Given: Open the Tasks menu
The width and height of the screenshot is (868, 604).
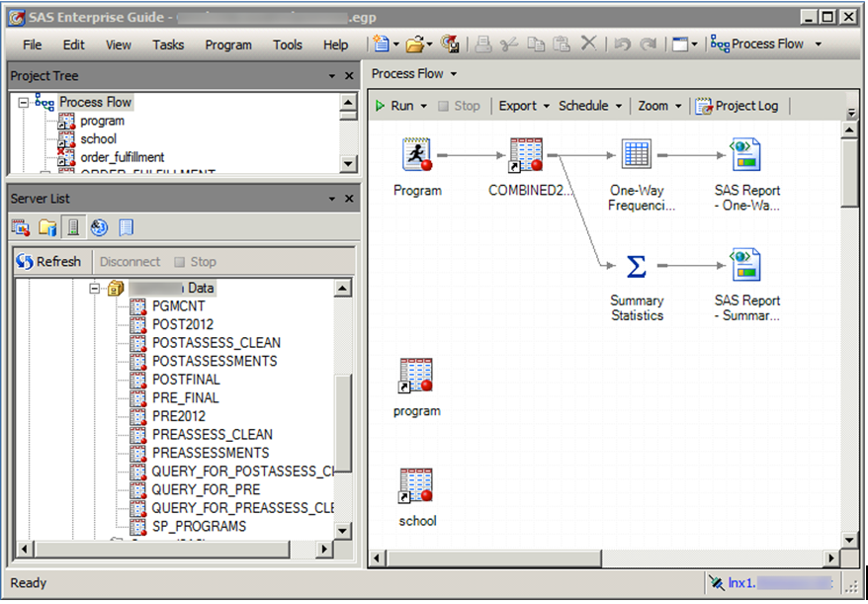Looking at the screenshot, I should click(x=168, y=44).
